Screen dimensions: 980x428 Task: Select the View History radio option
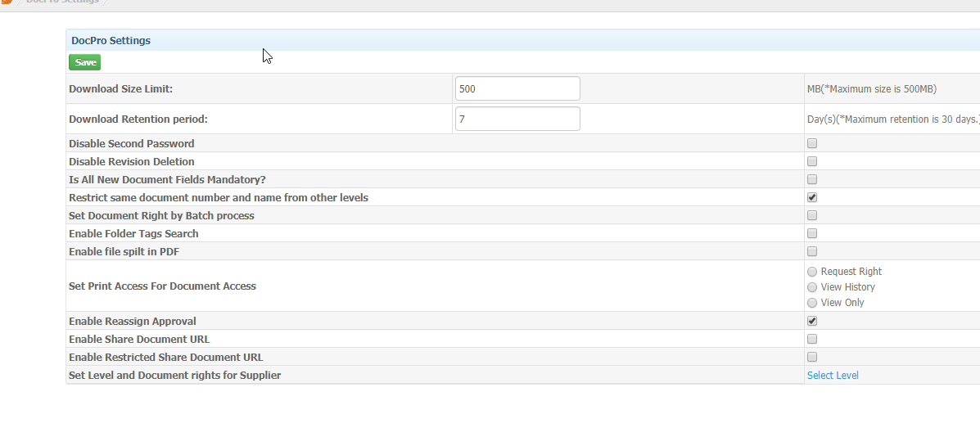pyautogui.click(x=812, y=287)
